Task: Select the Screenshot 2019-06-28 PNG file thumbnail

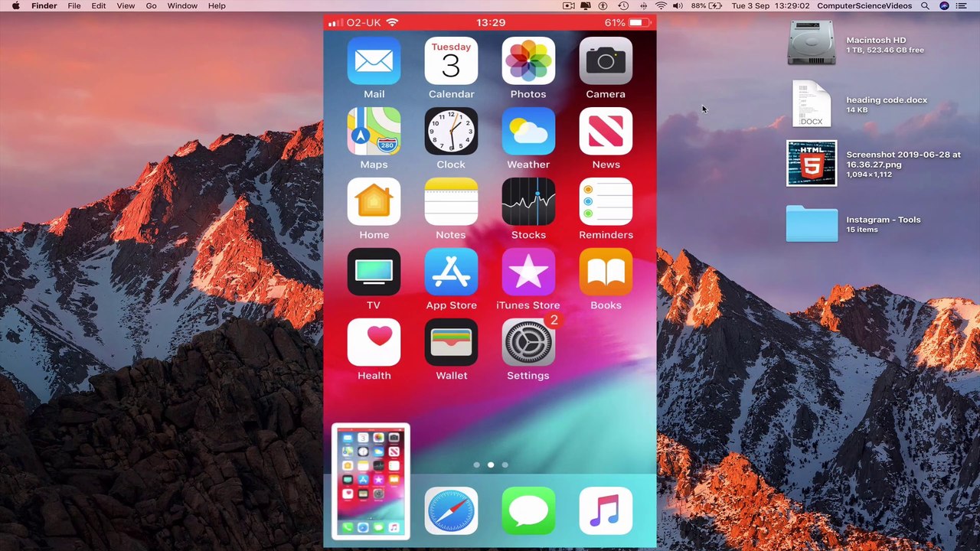Action: pos(812,163)
